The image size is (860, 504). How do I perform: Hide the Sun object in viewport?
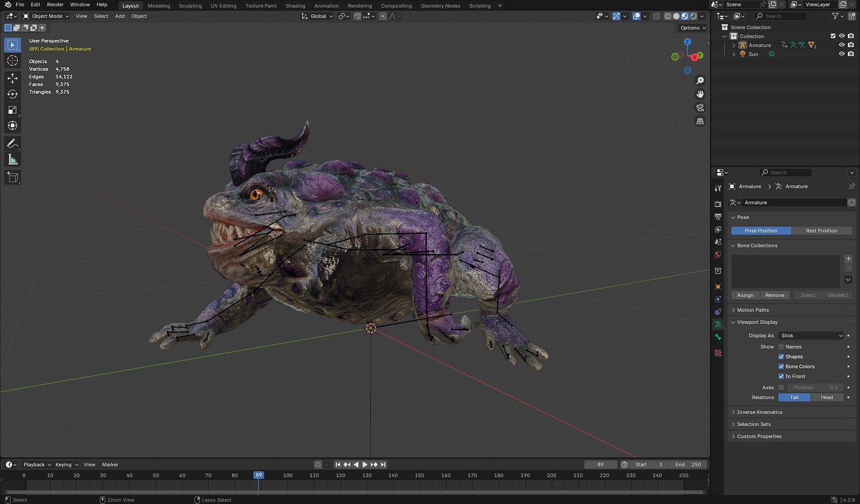842,54
